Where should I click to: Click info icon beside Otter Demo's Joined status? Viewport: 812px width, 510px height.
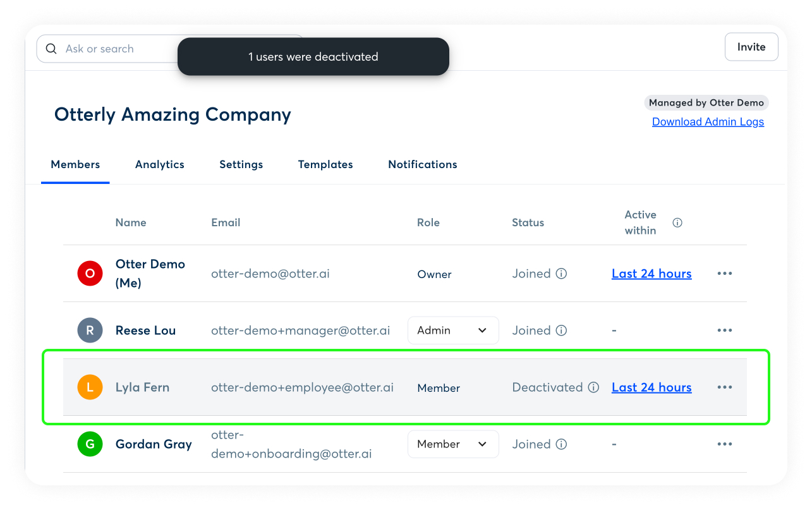tap(561, 274)
